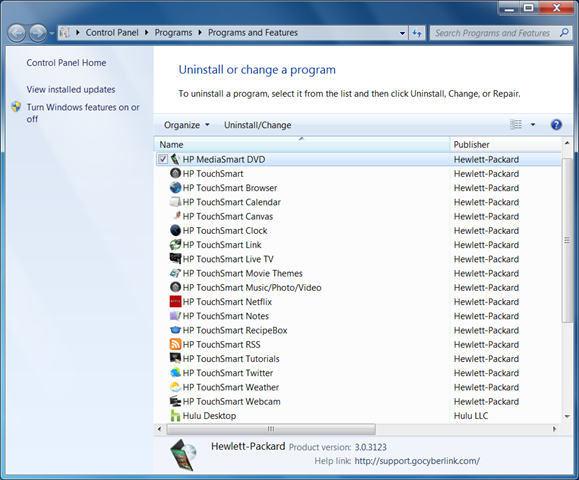Uncheck the HP MediaSmart DVD checkbox
The width and height of the screenshot is (579, 480).
tap(163, 159)
